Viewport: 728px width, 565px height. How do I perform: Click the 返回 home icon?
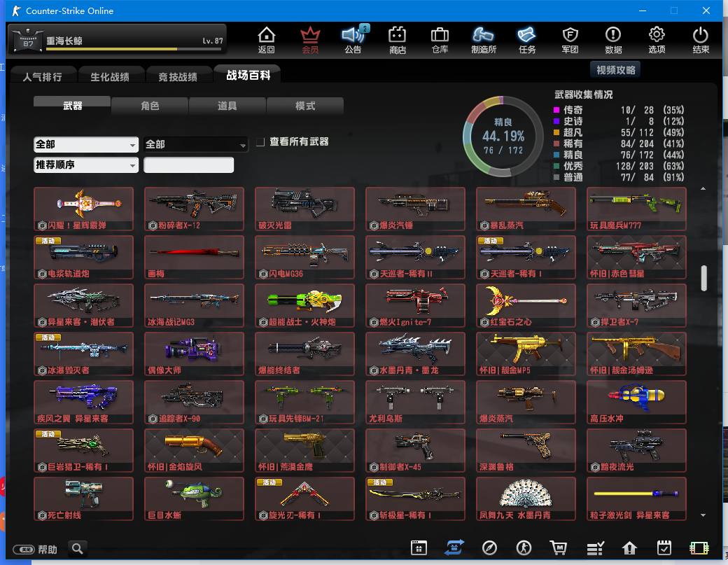coord(266,39)
